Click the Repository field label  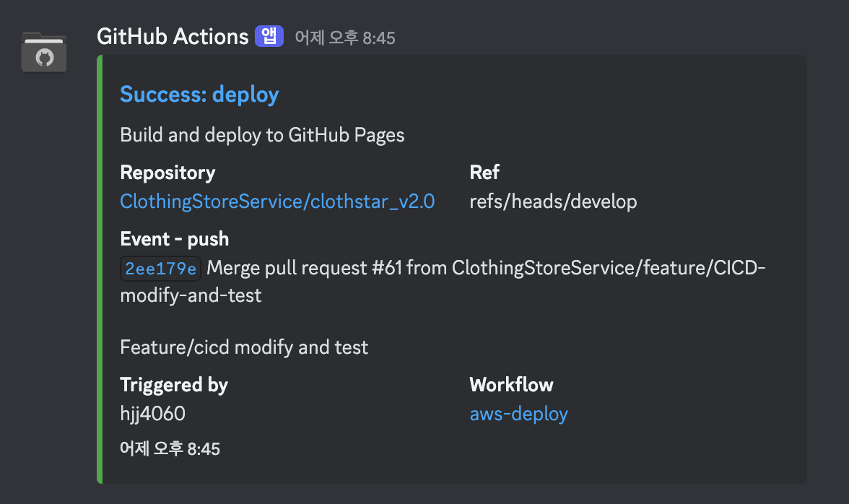click(167, 173)
